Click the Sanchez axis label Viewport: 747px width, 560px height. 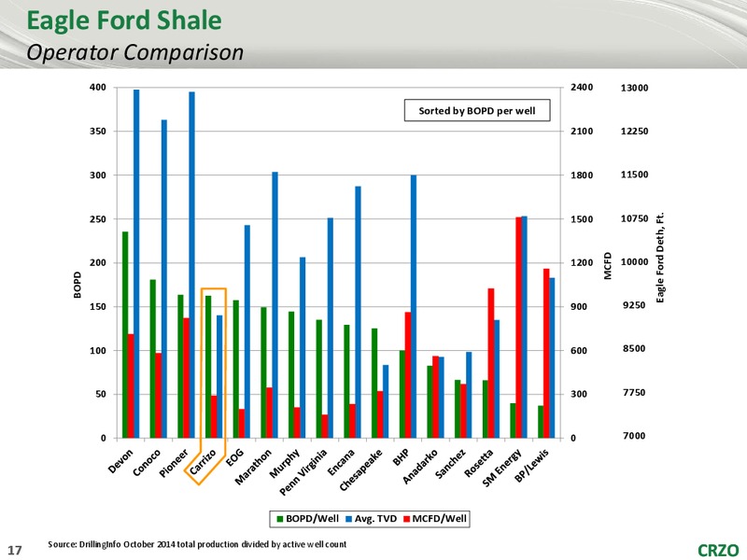[x=450, y=463]
